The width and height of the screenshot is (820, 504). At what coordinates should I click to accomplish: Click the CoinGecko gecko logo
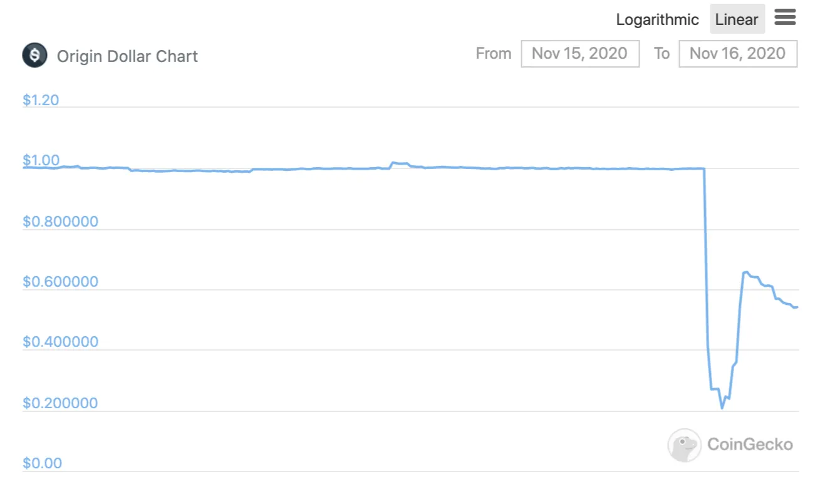(x=683, y=445)
